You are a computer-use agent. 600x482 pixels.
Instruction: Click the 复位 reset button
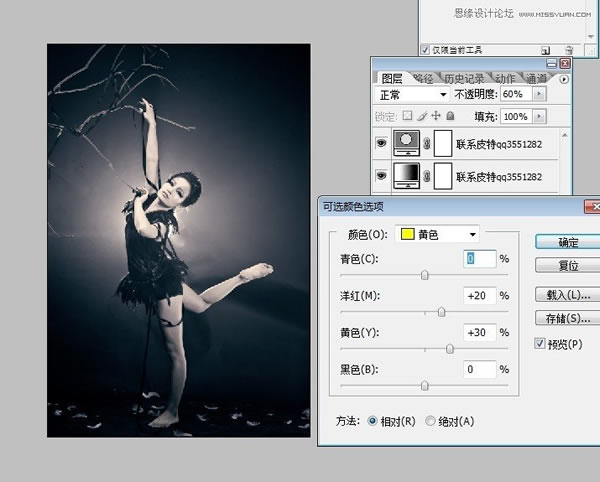[x=568, y=265]
